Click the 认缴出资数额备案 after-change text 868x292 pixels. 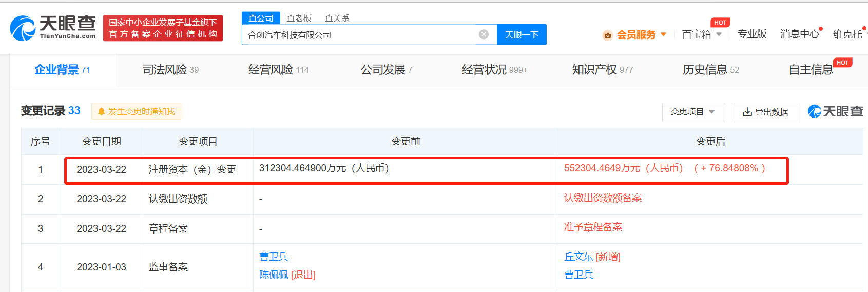[603, 198]
